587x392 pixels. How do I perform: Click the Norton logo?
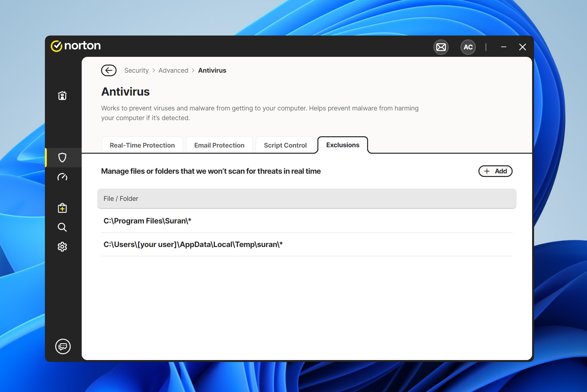[76, 46]
